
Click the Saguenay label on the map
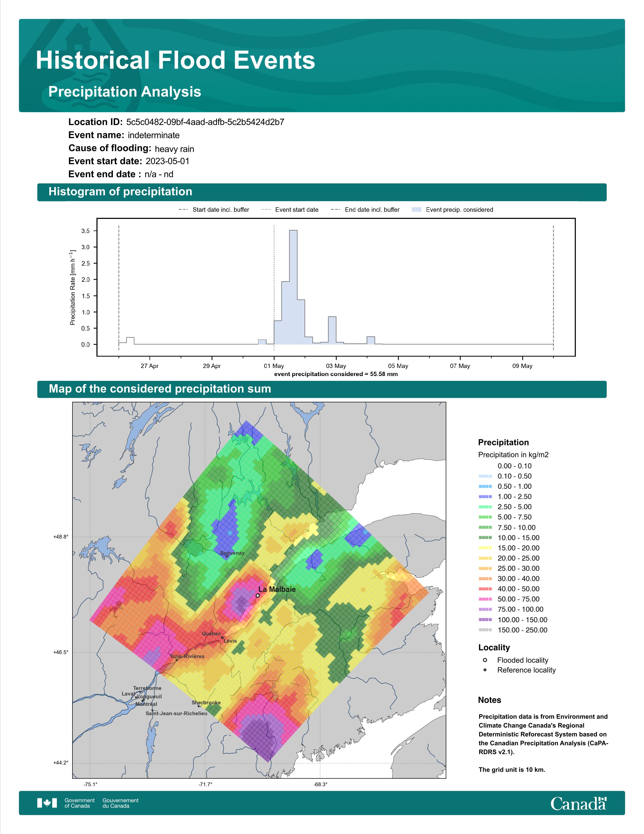coord(232,553)
